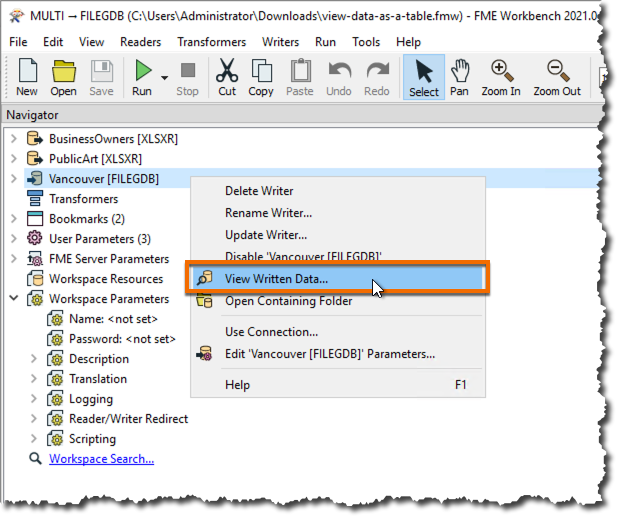The height and width of the screenshot is (516, 618).
Task: Click the Bookmarks window icon
Action: point(35,218)
